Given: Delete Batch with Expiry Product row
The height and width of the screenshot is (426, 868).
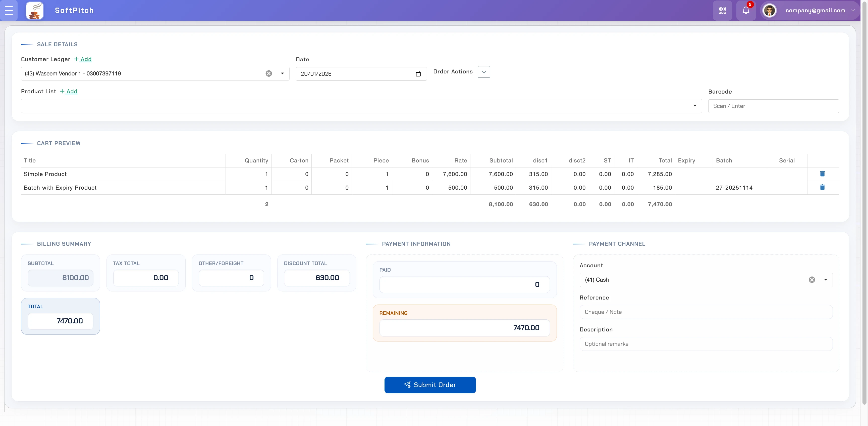Looking at the screenshot, I should pos(822,187).
